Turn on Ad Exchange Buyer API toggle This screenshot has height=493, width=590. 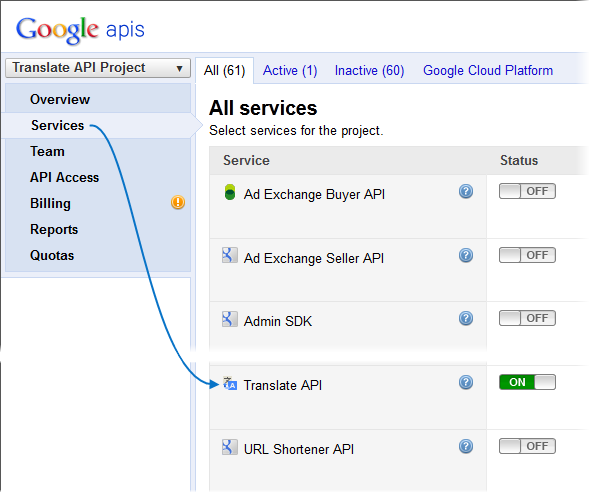coord(527,191)
